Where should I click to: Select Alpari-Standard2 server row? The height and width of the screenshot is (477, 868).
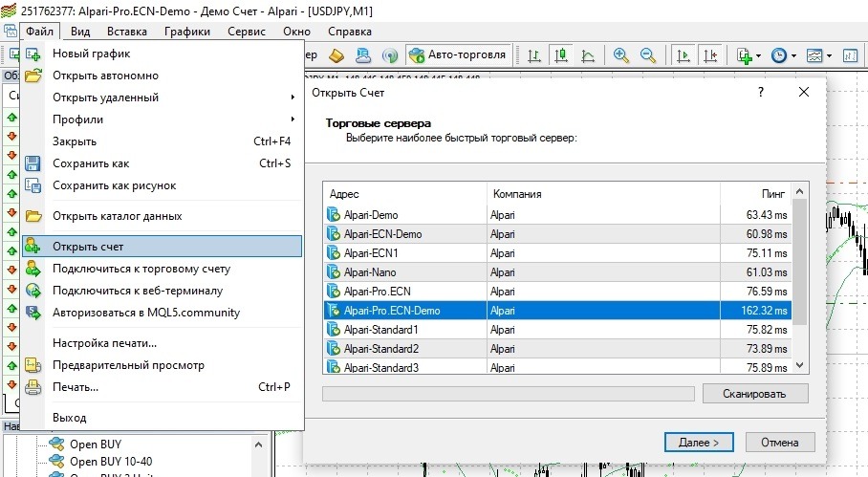(x=557, y=349)
